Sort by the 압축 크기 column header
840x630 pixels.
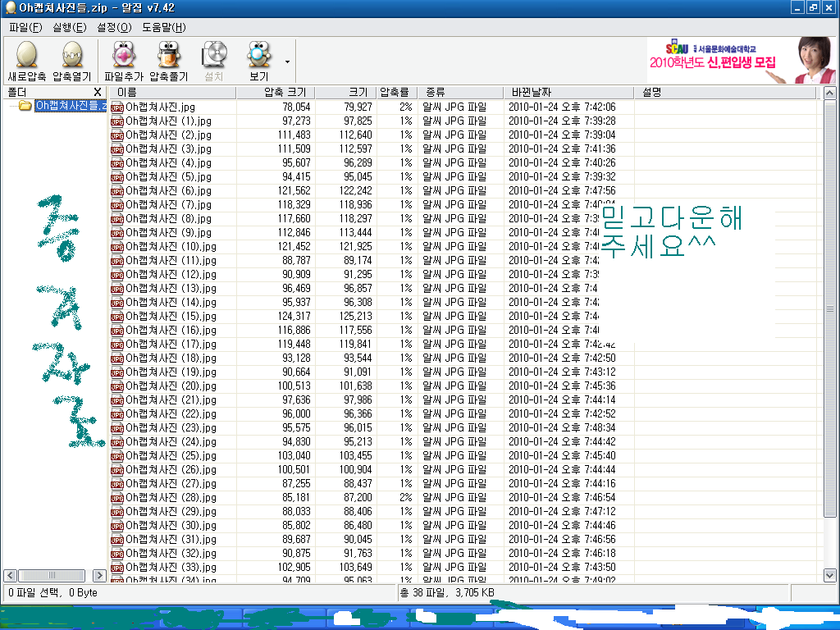click(275, 92)
